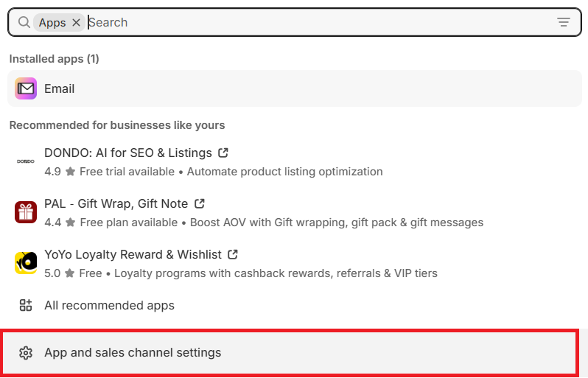Click the All recommended apps grid icon
The height and width of the screenshot is (378, 588).
[26, 305]
